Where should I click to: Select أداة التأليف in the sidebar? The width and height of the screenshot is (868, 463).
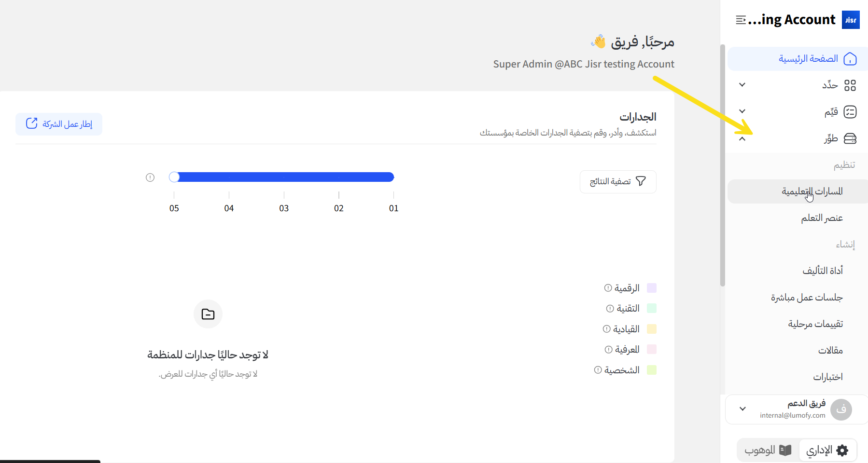point(823,271)
